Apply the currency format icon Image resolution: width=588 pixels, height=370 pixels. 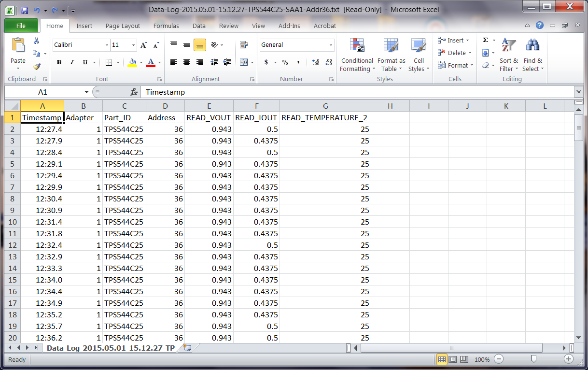266,63
